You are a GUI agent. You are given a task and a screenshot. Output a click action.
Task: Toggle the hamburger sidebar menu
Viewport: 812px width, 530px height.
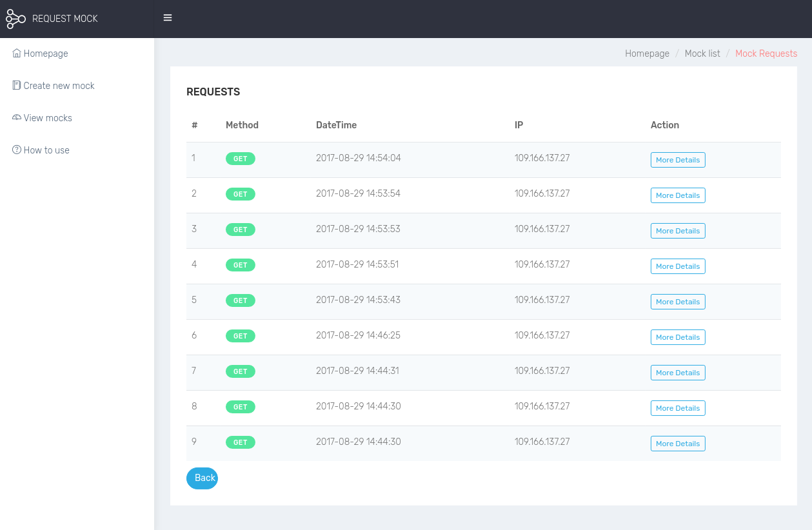click(x=168, y=18)
